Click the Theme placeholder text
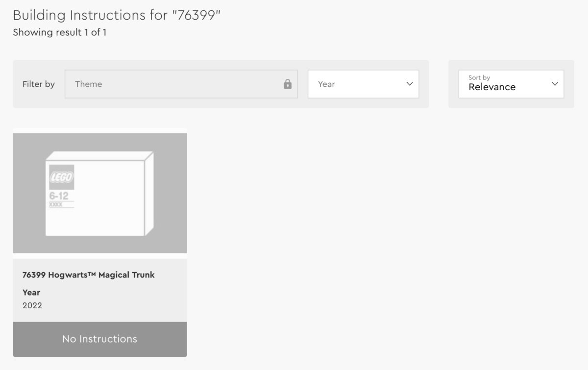 [89, 84]
